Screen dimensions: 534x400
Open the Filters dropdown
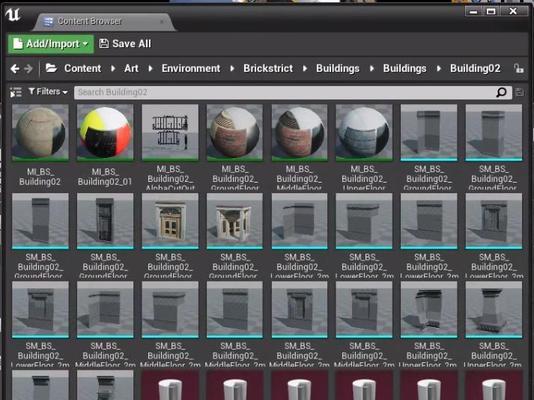click(x=48, y=92)
